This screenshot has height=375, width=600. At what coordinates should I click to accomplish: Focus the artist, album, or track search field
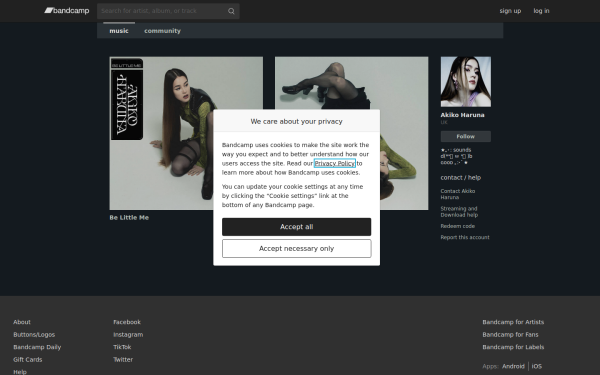click(168, 11)
